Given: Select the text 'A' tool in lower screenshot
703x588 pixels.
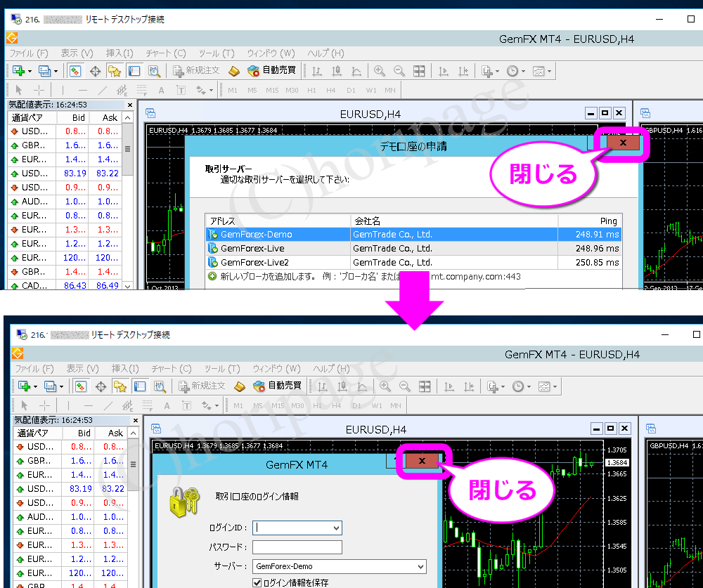Looking at the screenshot, I should pyautogui.click(x=167, y=405).
